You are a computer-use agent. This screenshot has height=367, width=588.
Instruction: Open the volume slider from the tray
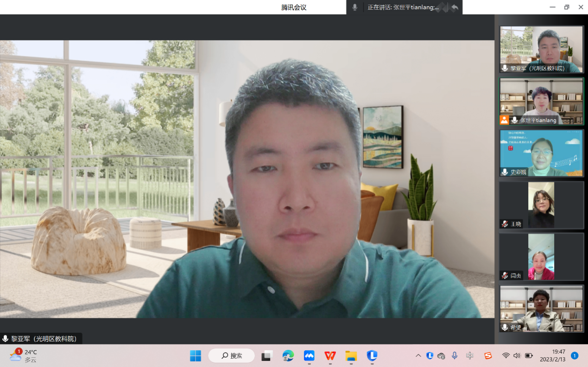pyautogui.click(x=516, y=356)
